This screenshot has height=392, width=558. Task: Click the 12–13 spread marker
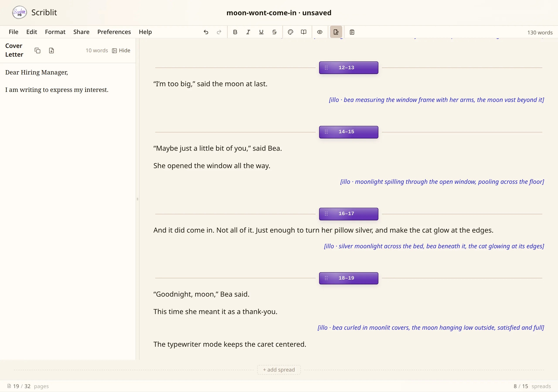tap(349, 68)
